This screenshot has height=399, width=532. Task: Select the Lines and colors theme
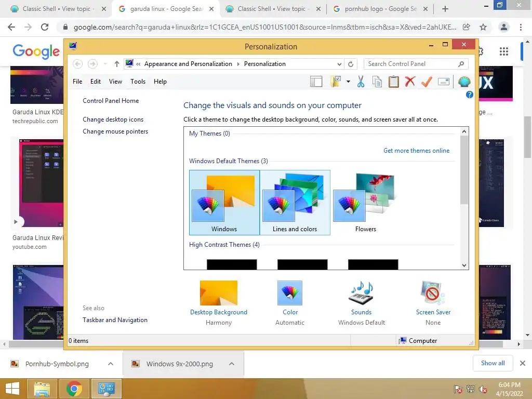[295, 203]
